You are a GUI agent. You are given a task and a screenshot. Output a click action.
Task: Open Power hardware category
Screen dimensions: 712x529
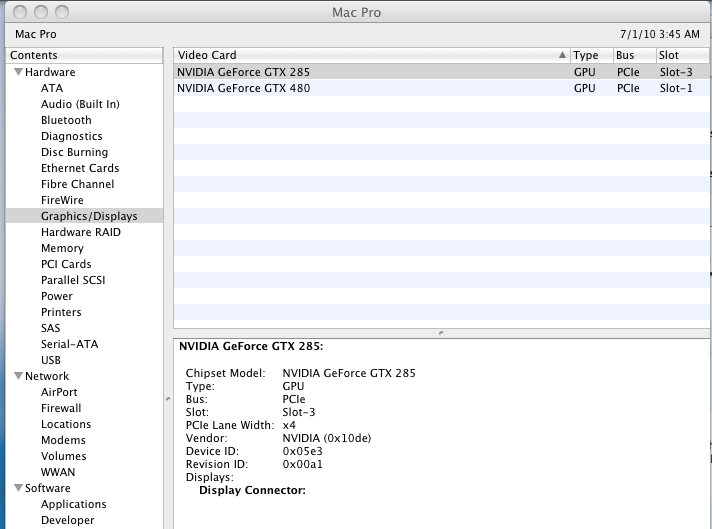click(57, 296)
